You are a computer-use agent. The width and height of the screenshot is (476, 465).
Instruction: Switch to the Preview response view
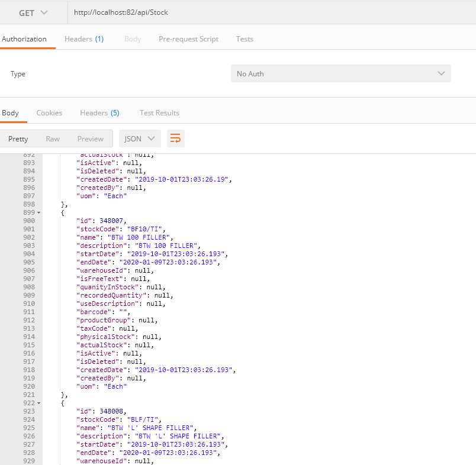click(x=90, y=138)
